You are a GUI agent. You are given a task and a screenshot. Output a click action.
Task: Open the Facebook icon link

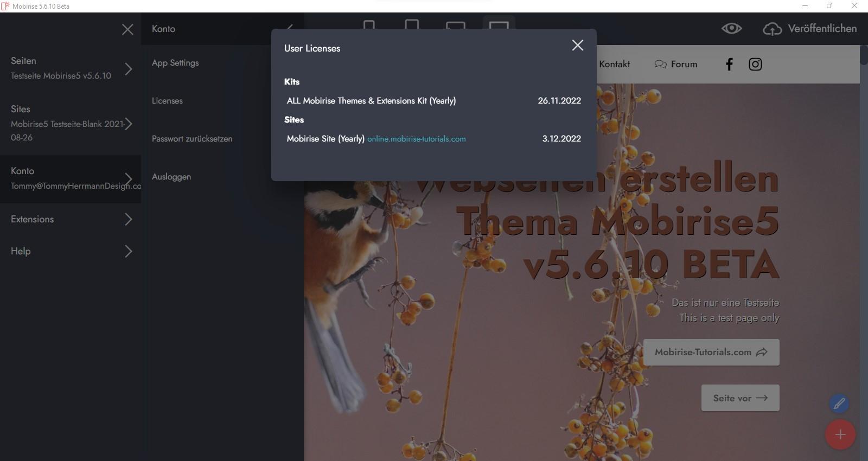(729, 65)
